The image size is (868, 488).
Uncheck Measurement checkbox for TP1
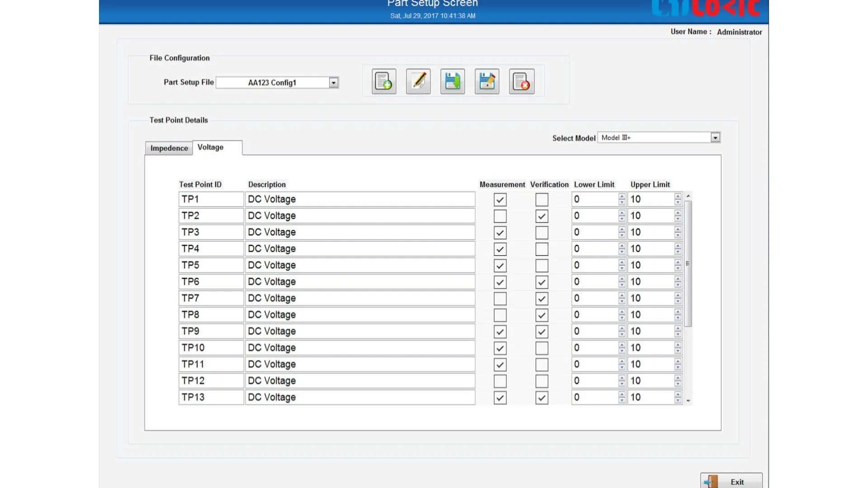pyautogui.click(x=500, y=199)
